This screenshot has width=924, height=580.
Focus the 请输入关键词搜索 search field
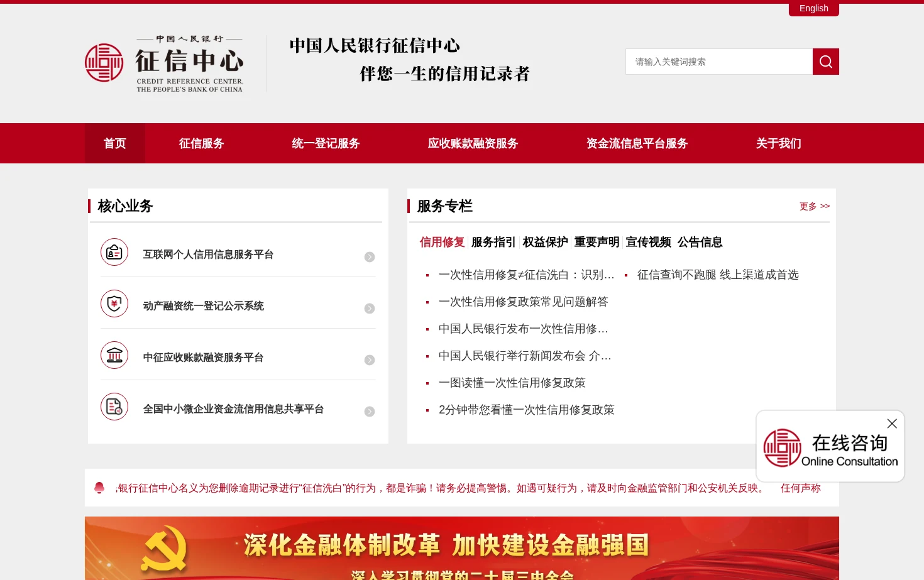click(x=719, y=62)
